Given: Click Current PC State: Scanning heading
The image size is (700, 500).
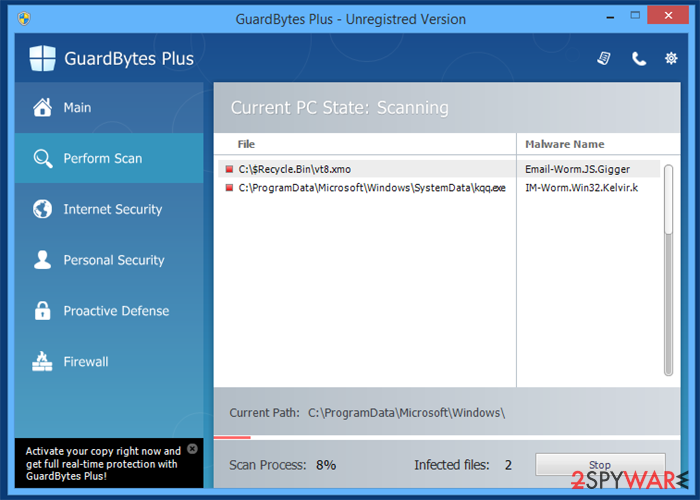Looking at the screenshot, I should (x=340, y=108).
